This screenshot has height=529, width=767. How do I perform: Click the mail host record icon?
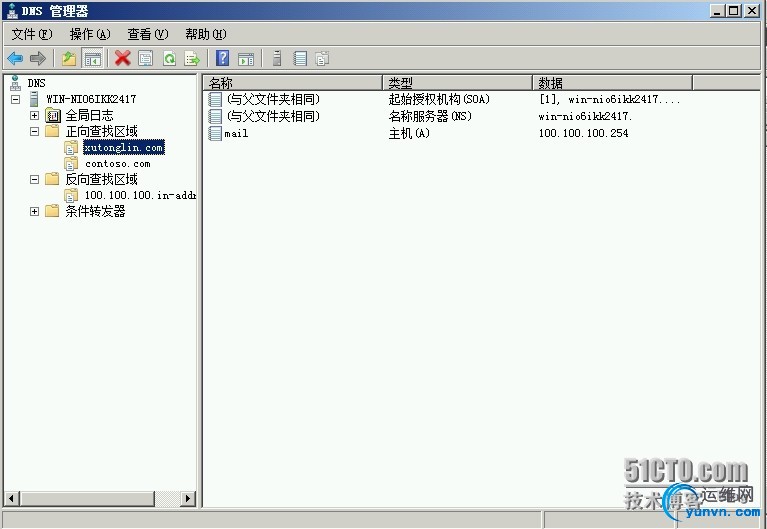tap(215, 133)
